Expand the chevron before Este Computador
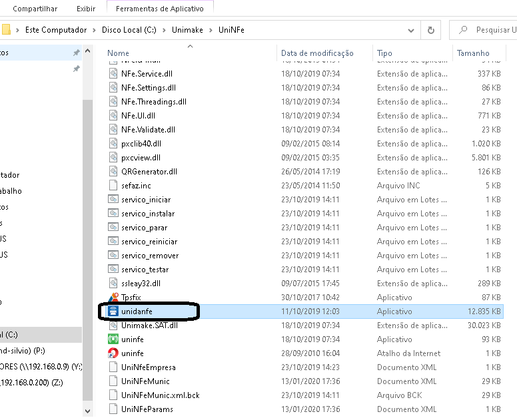 point(17,31)
